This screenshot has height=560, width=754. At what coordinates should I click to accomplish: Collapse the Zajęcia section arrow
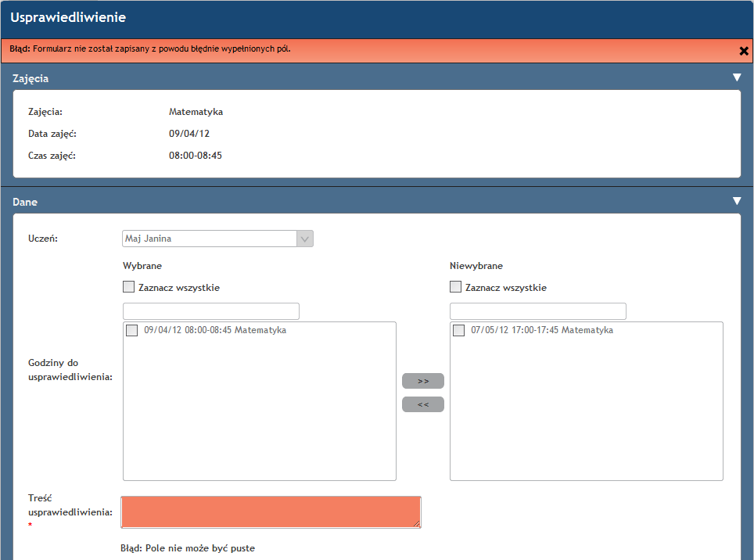737,77
